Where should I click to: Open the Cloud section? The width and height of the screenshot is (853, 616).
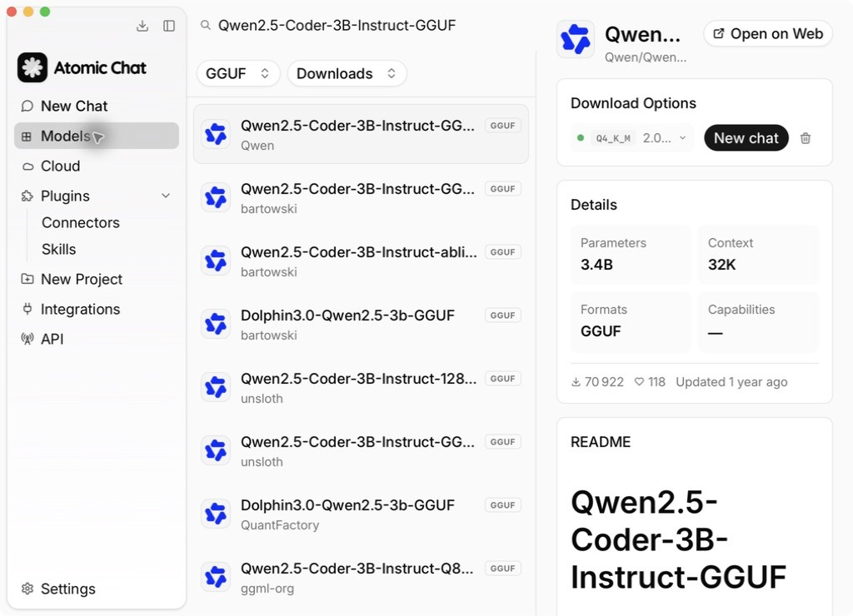pyautogui.click(x=97, y=166)
